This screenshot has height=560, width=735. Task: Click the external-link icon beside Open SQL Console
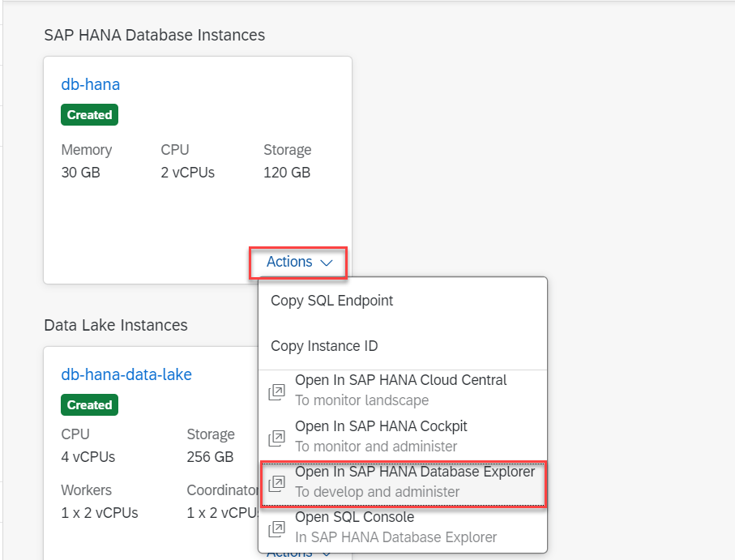click(276, 529)
